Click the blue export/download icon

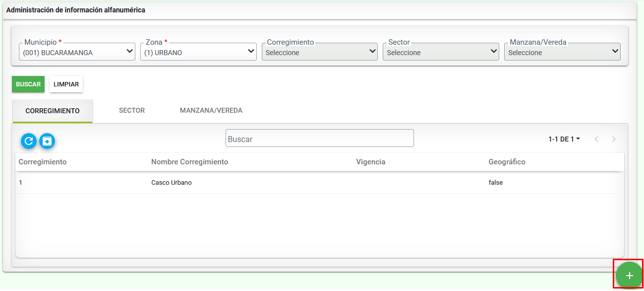(47, 141)
